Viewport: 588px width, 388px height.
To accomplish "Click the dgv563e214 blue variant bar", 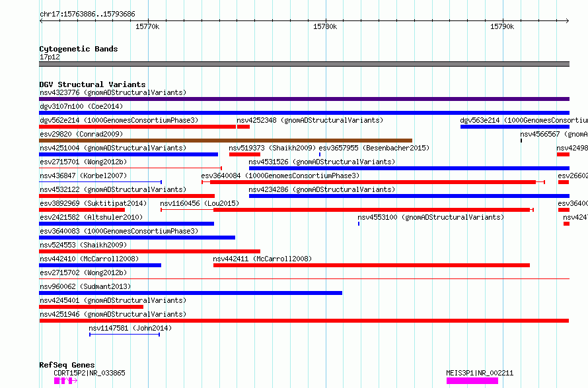I will point(515,127).
